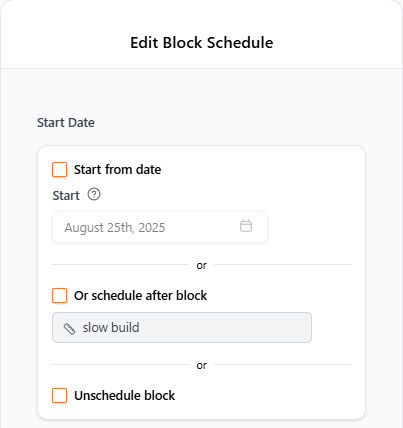Open the slow build block selector
Screen dimensions: 403x428
click(182, 328)
